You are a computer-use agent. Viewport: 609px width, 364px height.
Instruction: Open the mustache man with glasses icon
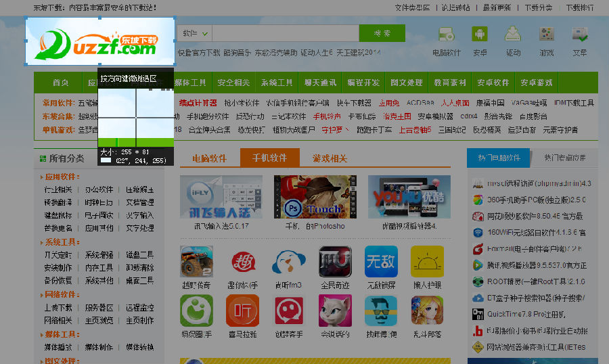pyautogui.click(x=381, y=311)
